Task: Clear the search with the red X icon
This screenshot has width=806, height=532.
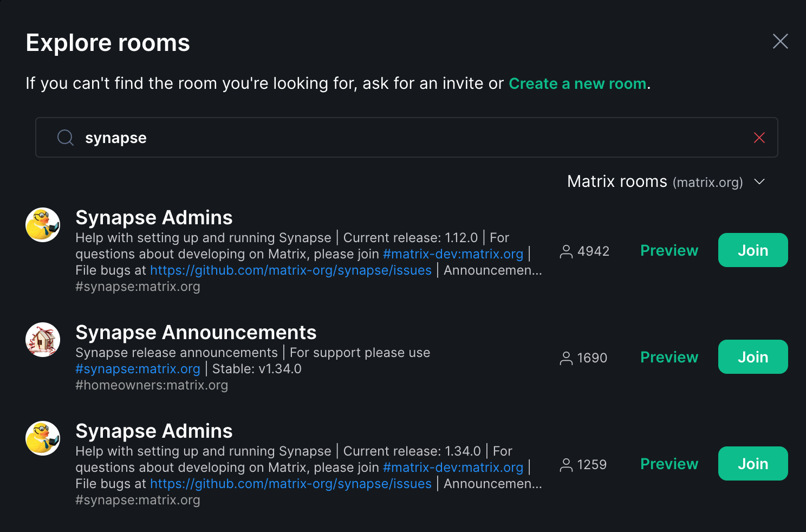Action: pos(759,138)
